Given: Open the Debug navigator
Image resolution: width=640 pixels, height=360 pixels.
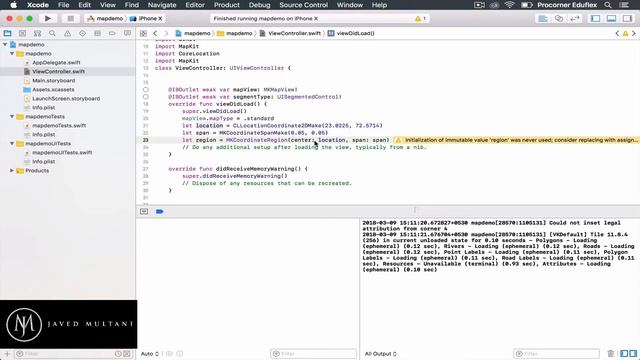Looking at the screenshot, I should 97,33.
